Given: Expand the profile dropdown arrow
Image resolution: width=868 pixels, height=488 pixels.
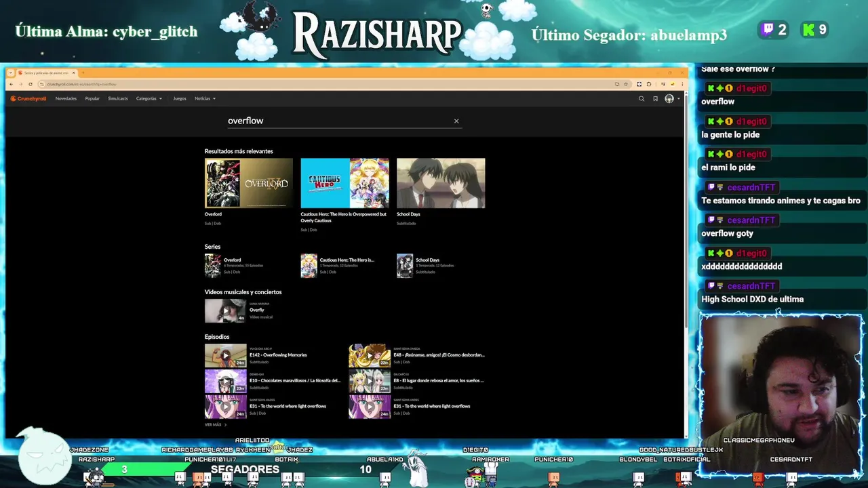Looking at the screenshot, I should [x=678, y=99].
